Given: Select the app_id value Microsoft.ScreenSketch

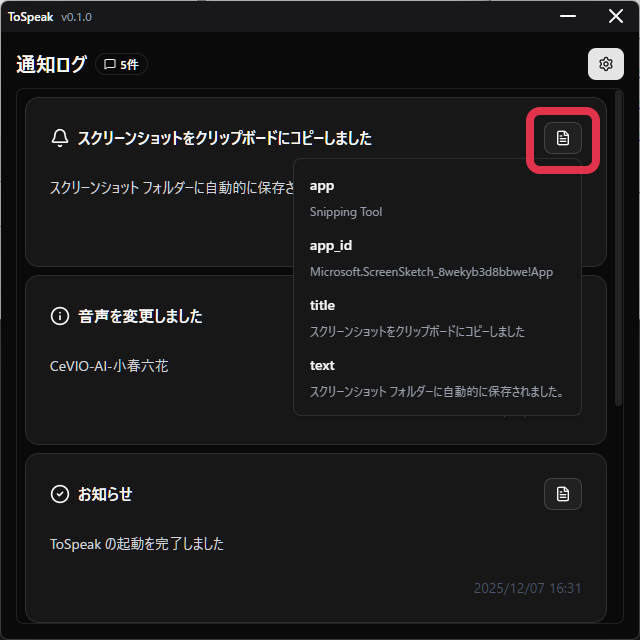Looking at the screenshot, I should pos(431,272).
